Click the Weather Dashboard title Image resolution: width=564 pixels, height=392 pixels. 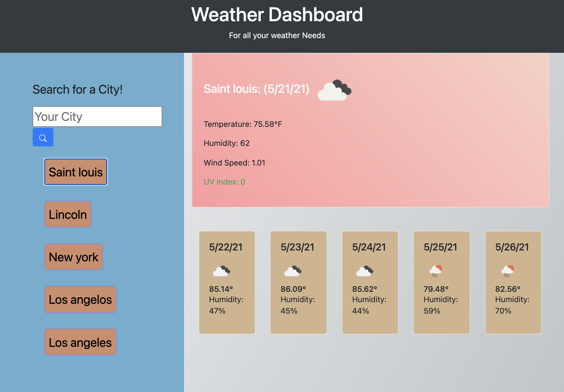click(277, 15)
